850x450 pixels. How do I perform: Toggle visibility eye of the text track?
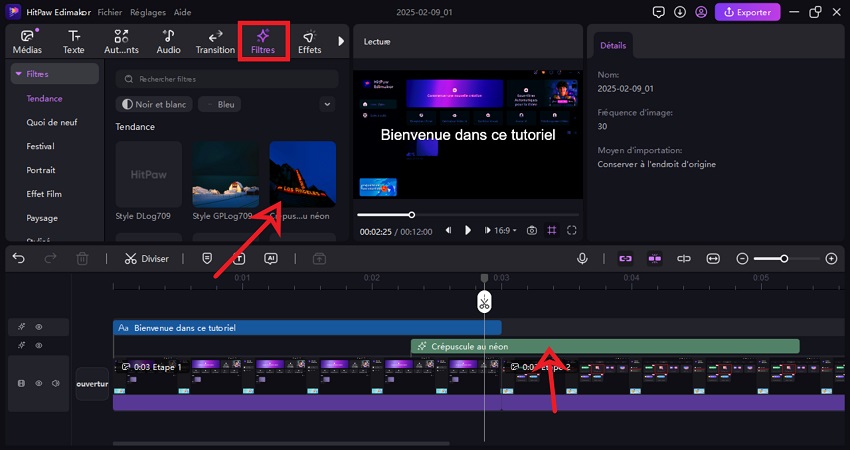39,327
